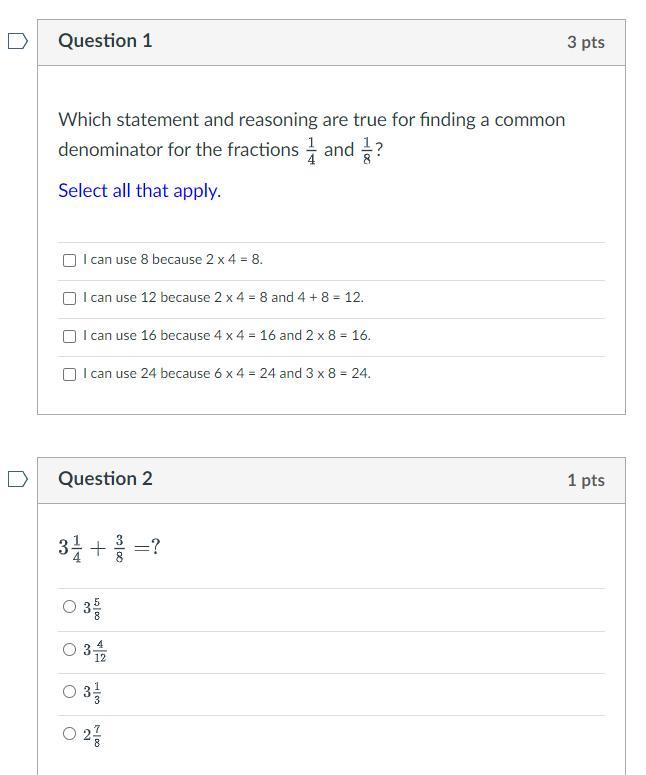
Task: Click the '1 pts' points label
Action: tap(586, 480)
